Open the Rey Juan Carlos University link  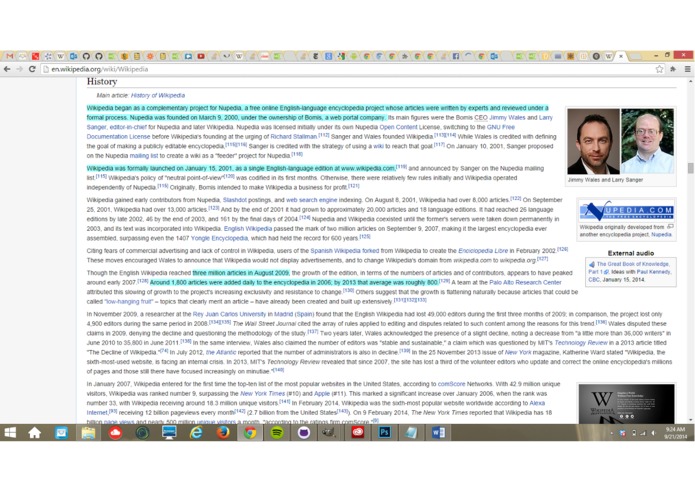point(229,314)
